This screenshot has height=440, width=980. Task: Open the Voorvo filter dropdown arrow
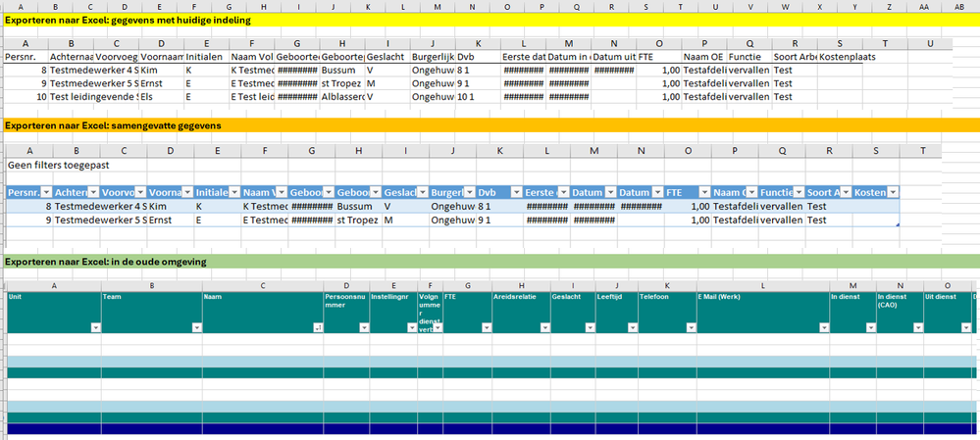[140, 192]
